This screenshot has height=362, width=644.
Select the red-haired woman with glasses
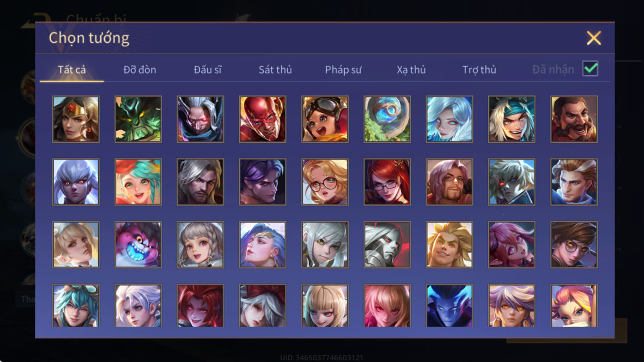click(x=387, y=182)
